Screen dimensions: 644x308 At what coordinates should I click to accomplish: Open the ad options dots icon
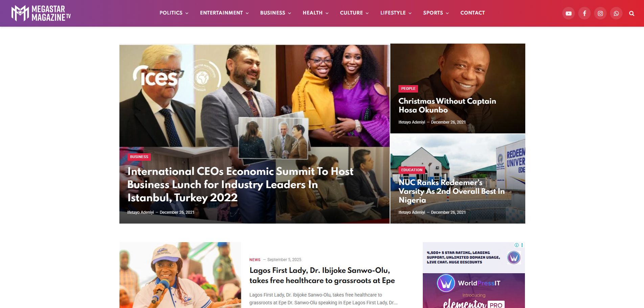coord(522,245)
